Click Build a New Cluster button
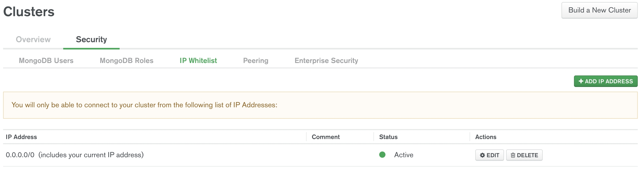Screen dimensions: 644x177 599,10
